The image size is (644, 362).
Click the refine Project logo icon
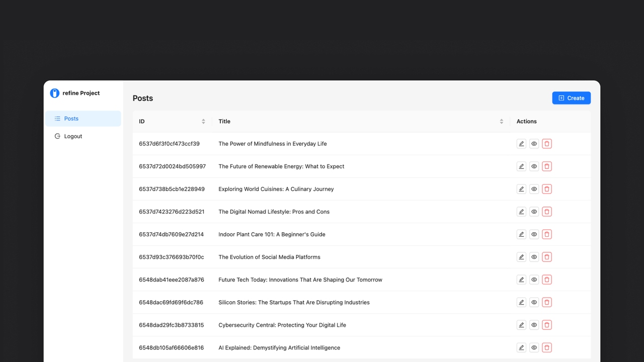point(55,93)
